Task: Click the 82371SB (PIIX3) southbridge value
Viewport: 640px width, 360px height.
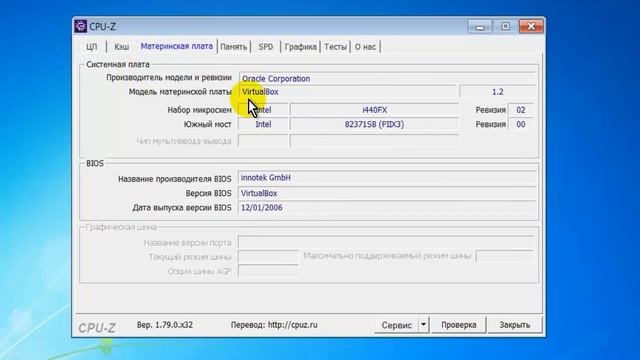Action: [x=374, y=124]
